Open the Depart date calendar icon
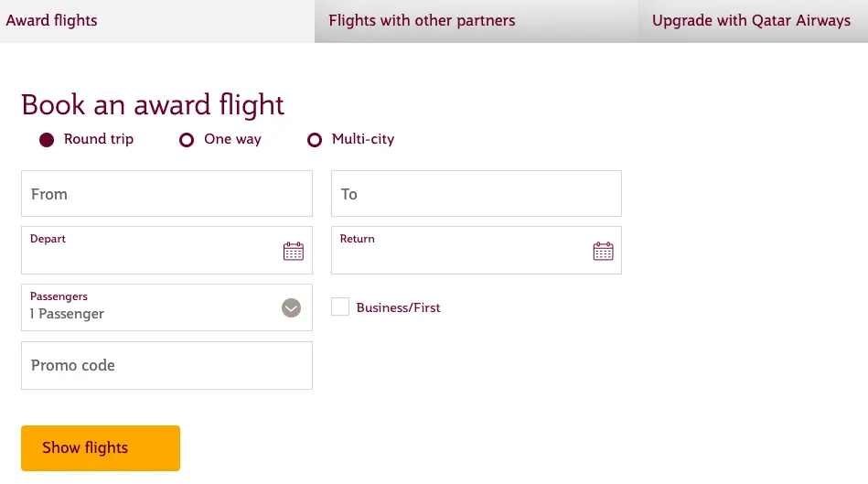 (x=294, y=251)
